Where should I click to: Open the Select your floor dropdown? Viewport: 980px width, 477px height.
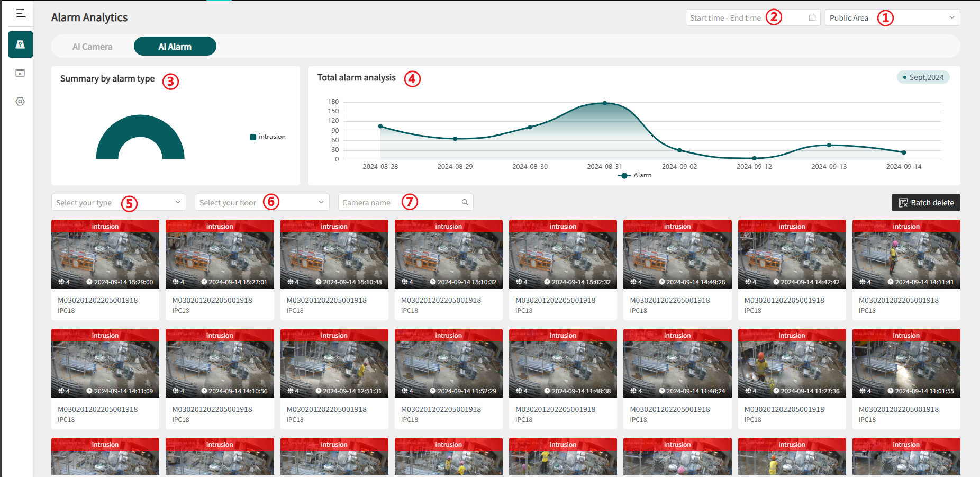click(262, 202)
